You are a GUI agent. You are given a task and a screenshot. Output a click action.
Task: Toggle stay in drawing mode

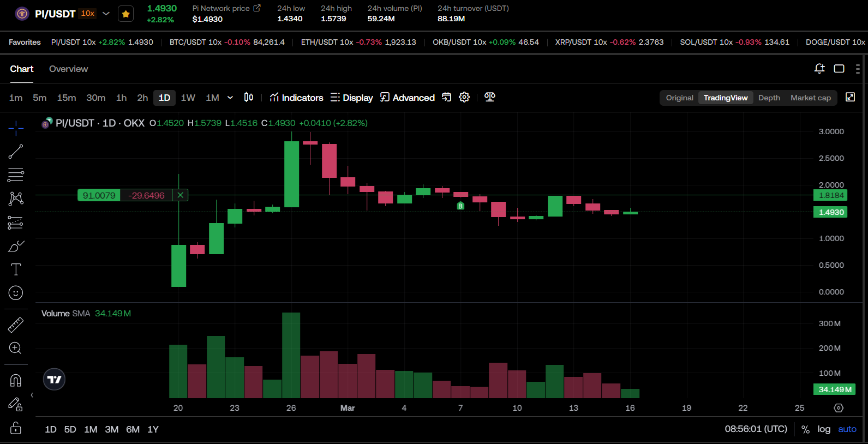tap(16, 404)
